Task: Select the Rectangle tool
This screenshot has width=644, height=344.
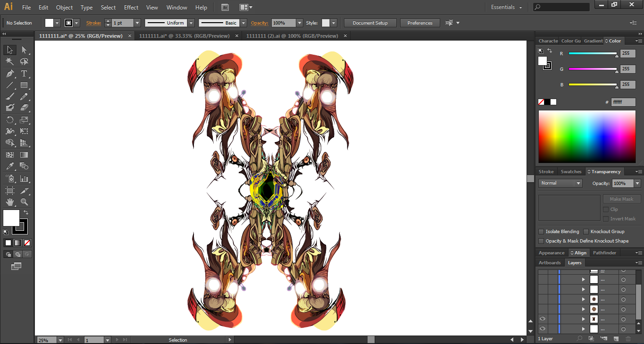Action: click(24, 85)
